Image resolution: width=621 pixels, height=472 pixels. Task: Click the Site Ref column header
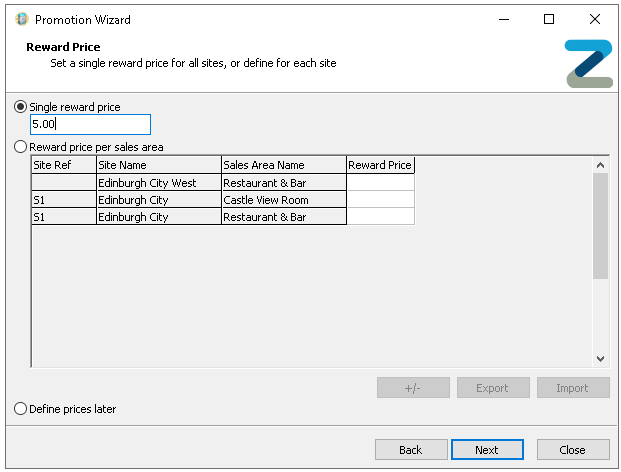pyautogui.click(x=63, y=165)
